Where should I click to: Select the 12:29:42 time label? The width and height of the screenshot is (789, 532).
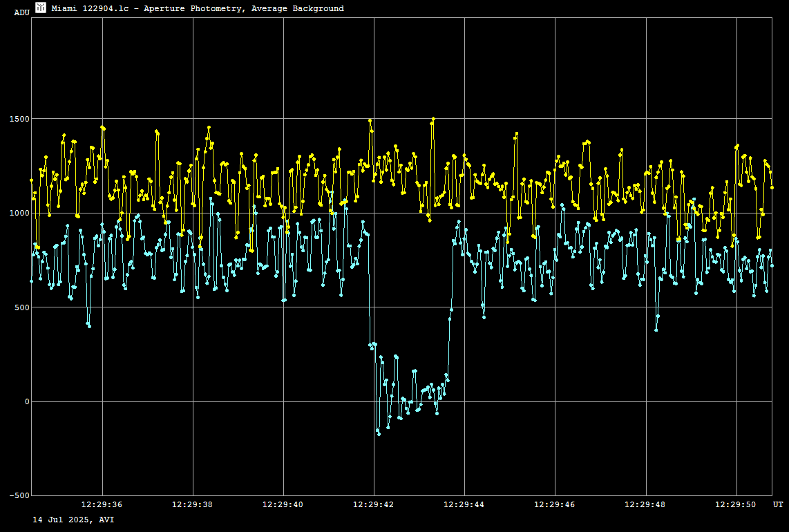pos(374,505)
